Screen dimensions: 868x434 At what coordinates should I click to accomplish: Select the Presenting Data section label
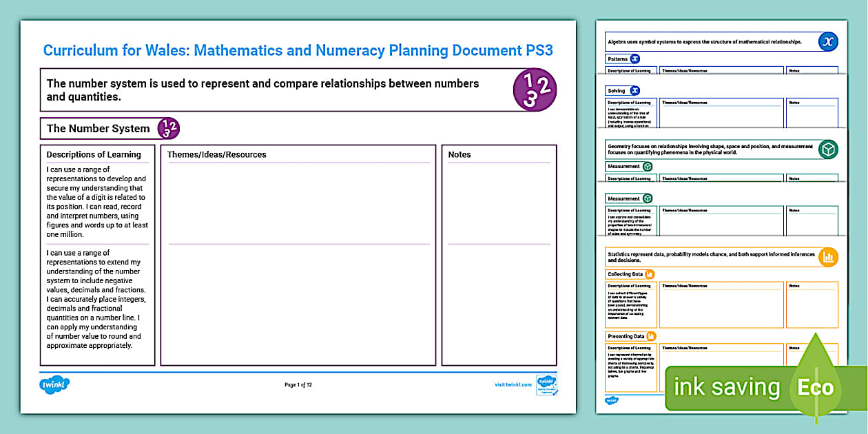click(628, 335)
